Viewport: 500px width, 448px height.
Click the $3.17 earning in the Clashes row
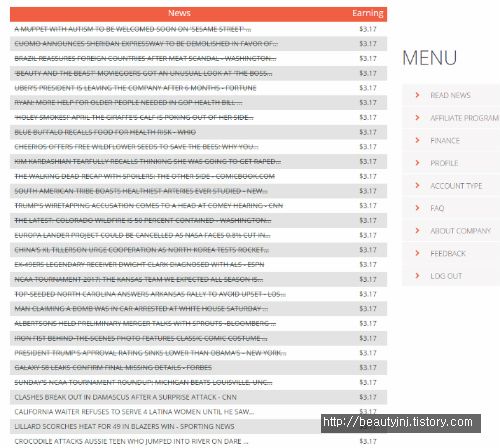[368, 397]
